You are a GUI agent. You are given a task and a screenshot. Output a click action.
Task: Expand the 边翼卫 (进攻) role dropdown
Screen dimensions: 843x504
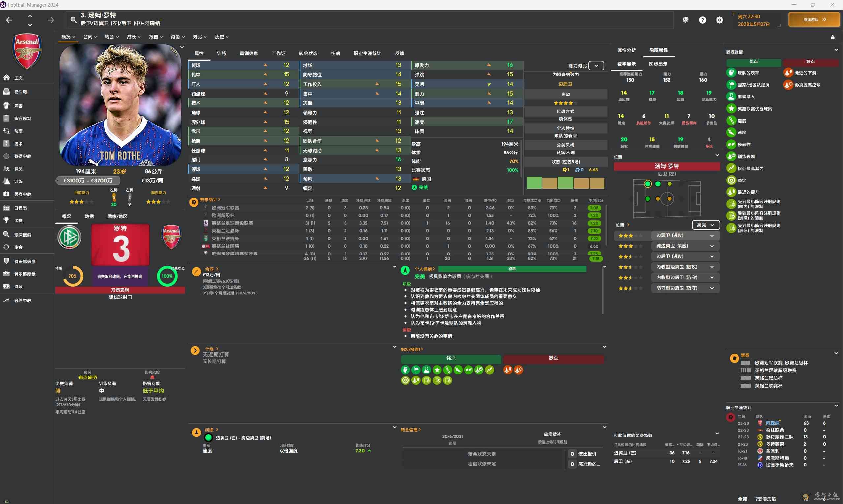(685, 235)
